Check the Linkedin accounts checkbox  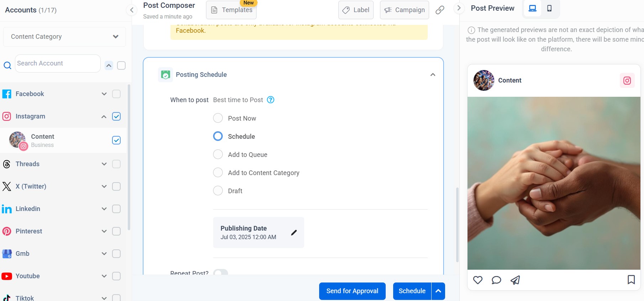(x=116, y=209)
